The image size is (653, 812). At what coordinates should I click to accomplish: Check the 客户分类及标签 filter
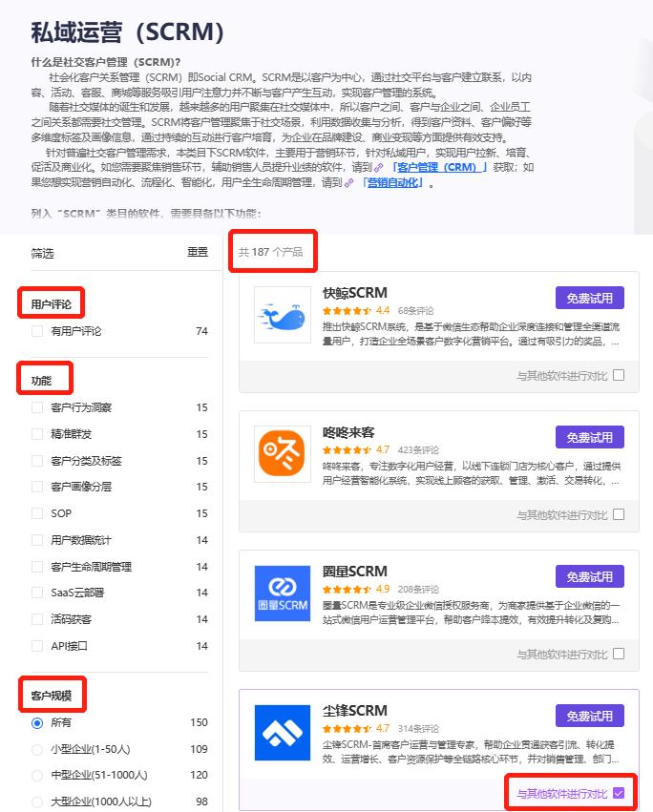click(37, 461)
